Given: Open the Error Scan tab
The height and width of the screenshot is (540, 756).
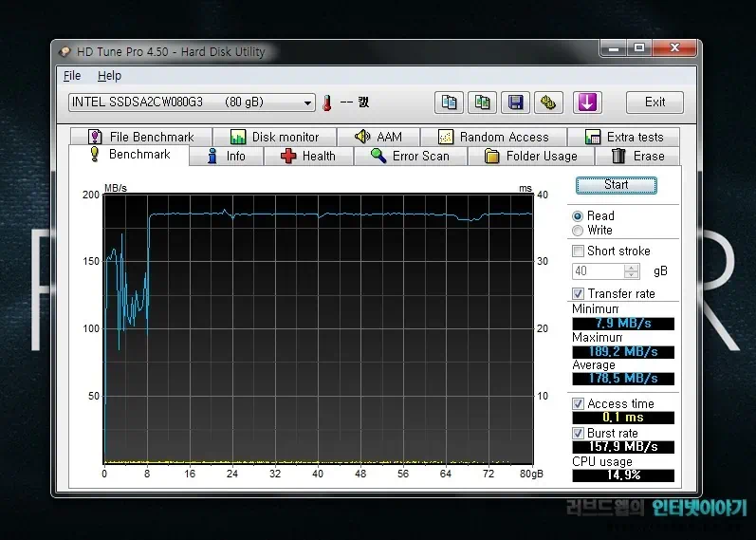Looking at the screenshot, I should 410,157.
